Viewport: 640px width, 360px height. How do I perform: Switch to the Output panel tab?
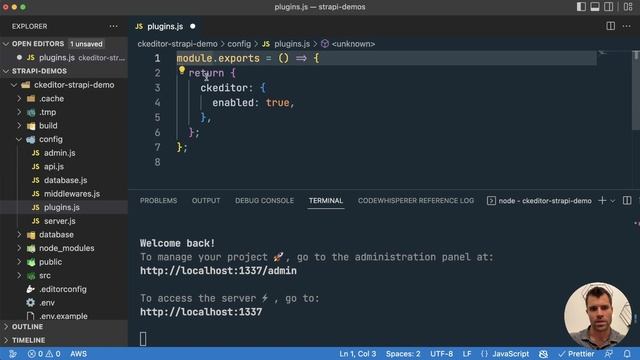click(206, 201)
